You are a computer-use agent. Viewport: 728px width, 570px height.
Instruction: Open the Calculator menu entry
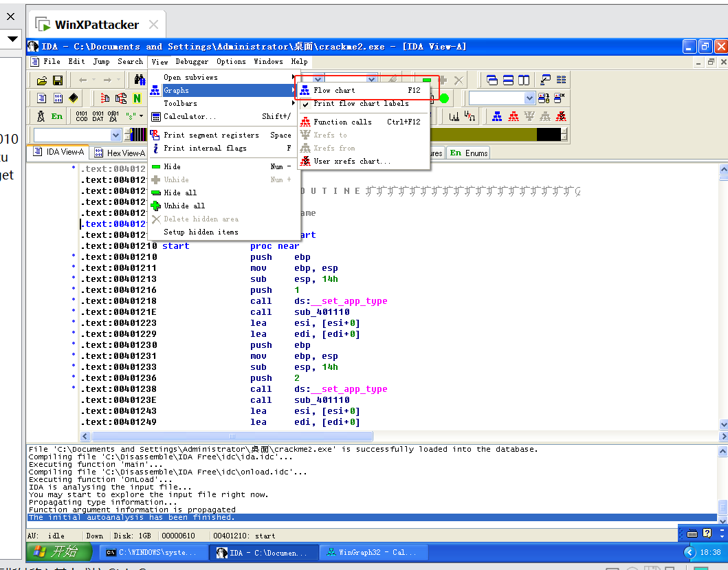tap(225, 116)
